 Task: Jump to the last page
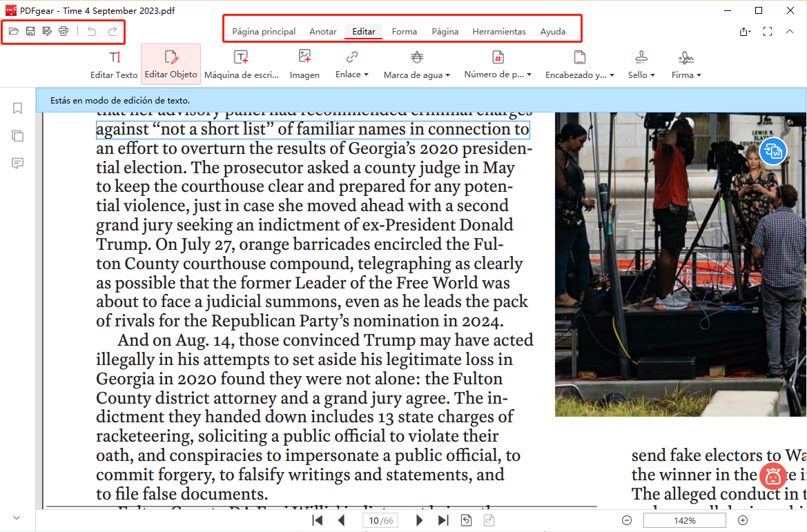pyautogui.click(x=443, y=520)
